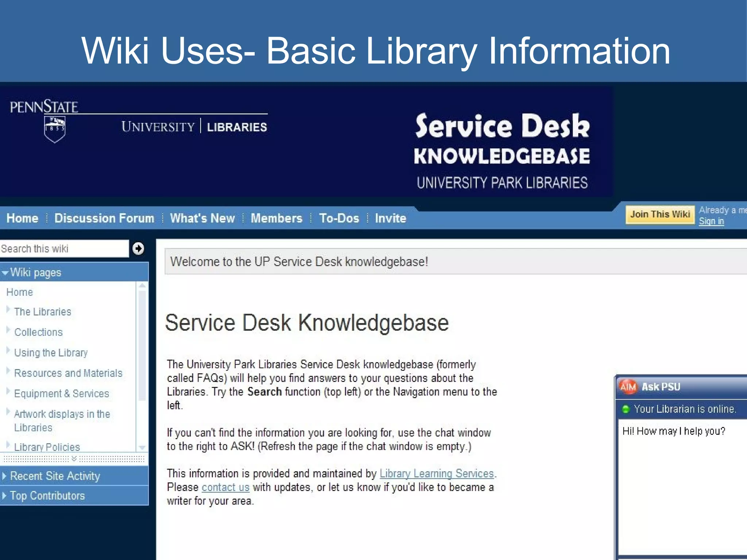Open the Discussion Forum tab

104,218
